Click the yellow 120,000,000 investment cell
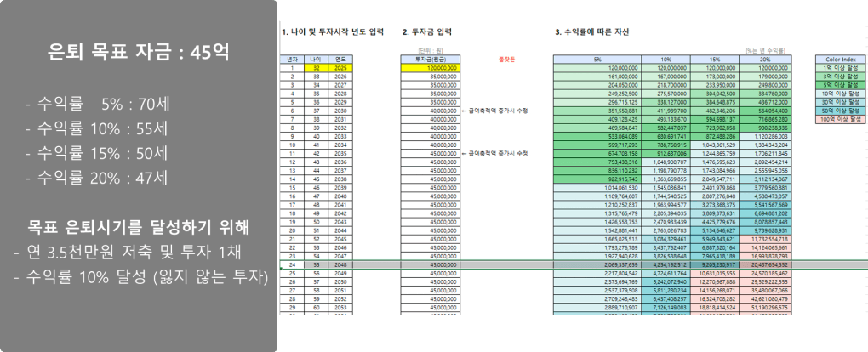The width and height of the screenshot is (868, 352). [431, 66]
